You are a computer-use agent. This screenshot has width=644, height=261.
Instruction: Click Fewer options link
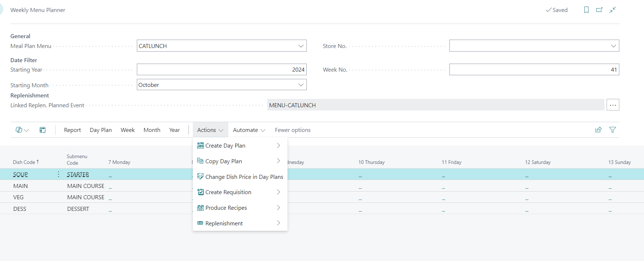pos(293,130)
